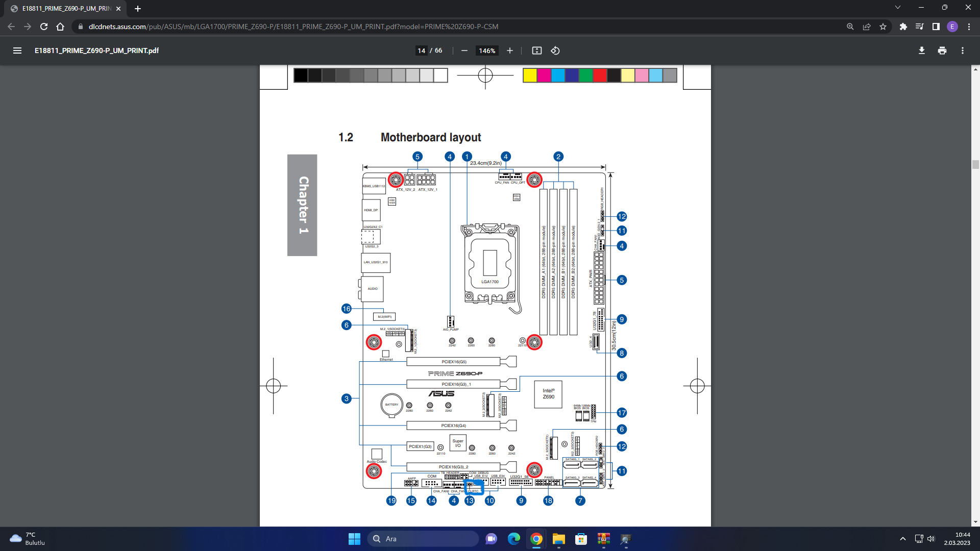Open the Extensions puzzle icon
The image size is (980, 551).
coord(903,27)
